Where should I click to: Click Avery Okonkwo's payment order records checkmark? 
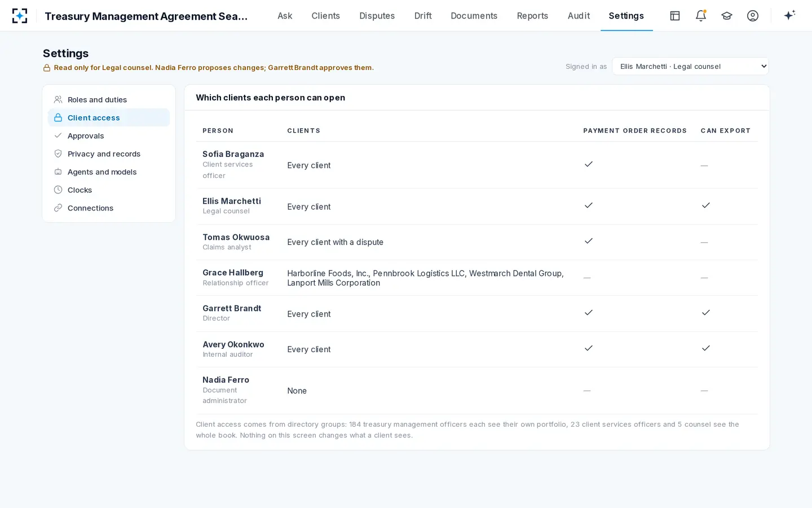tap(589, 348)
